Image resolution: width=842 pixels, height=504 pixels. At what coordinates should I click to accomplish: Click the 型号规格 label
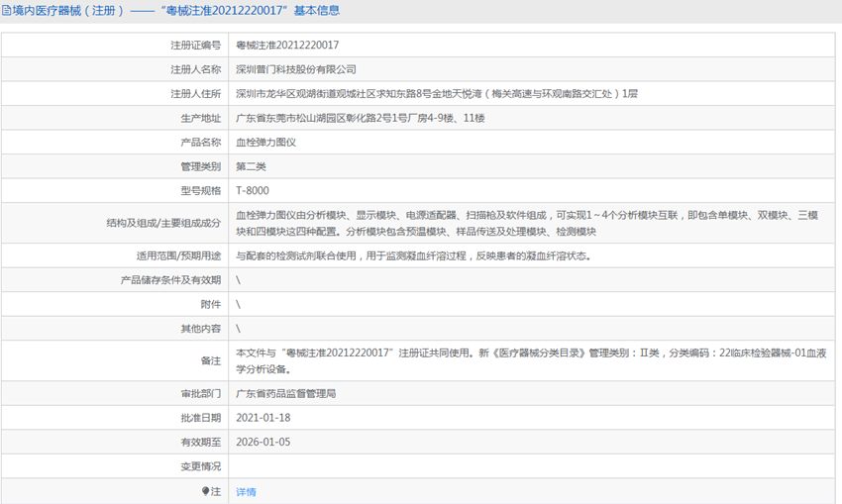(201, 190)
